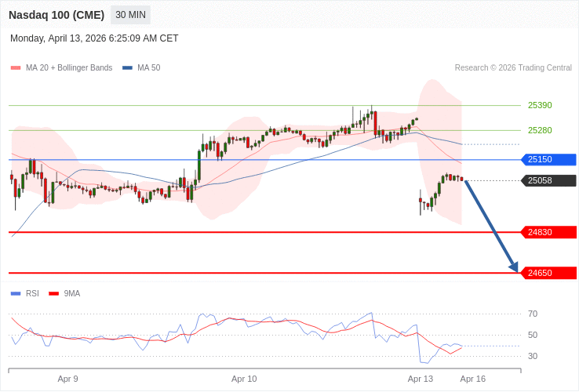Click the 25280 resistance level label
The width and height of the screenshot is (579, 392).
click(540, 130)
